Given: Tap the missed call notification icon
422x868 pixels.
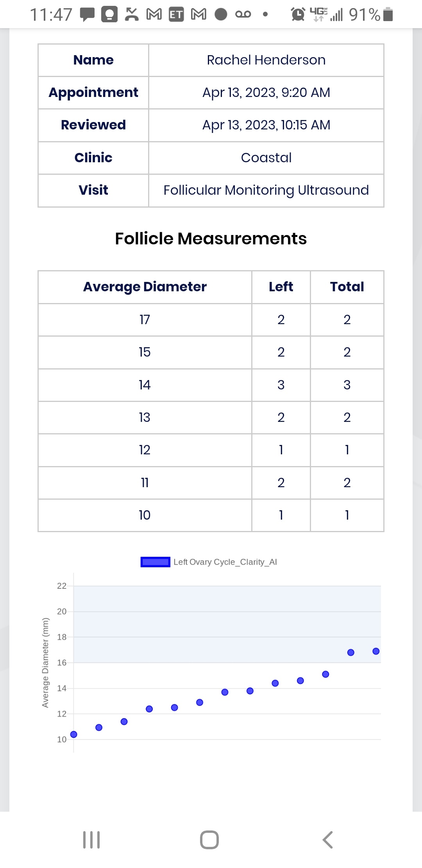Looking at the screenshot, I should [132, 15].
